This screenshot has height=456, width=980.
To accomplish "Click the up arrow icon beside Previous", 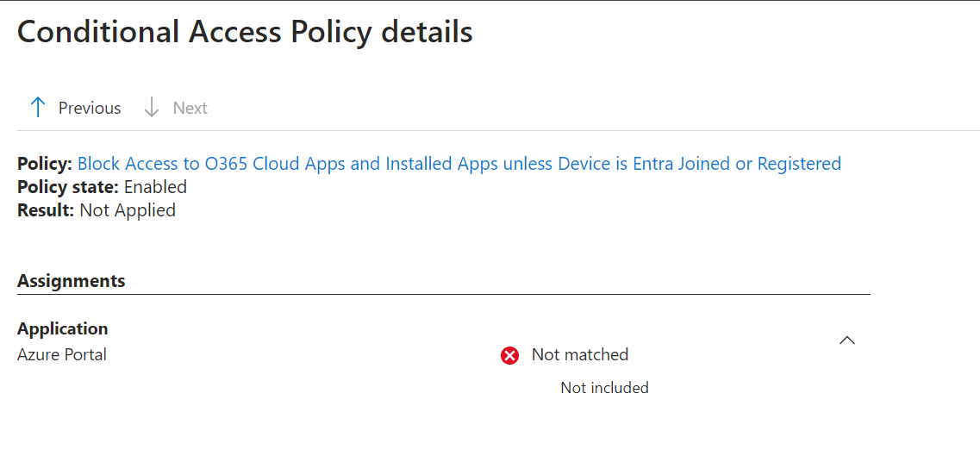I will click(37, 108).
